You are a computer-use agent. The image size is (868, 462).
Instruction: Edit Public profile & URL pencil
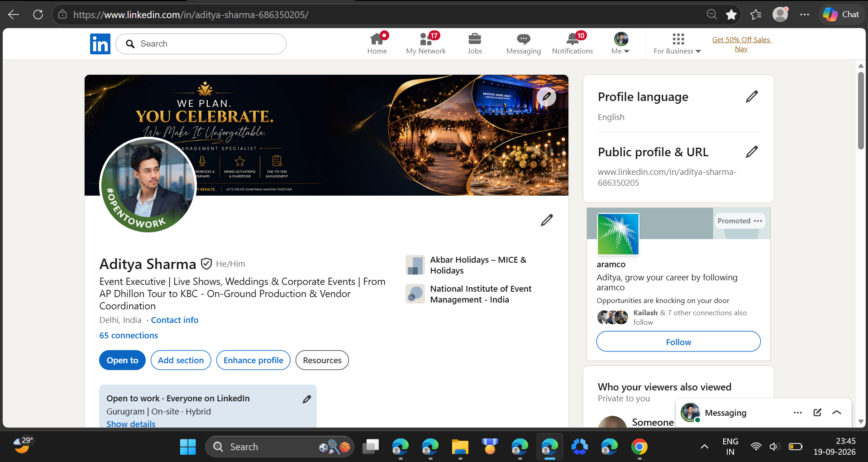pos(752,152)
